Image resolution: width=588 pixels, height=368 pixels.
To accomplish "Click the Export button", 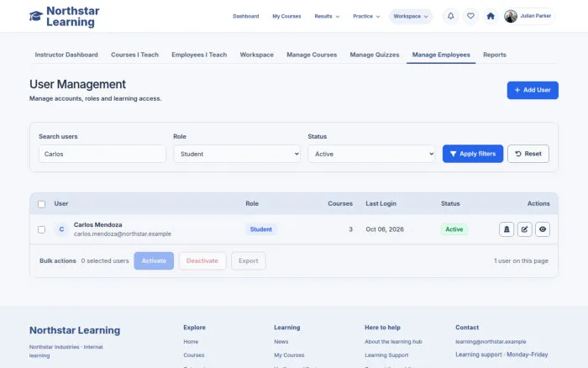I will [249, 260].
